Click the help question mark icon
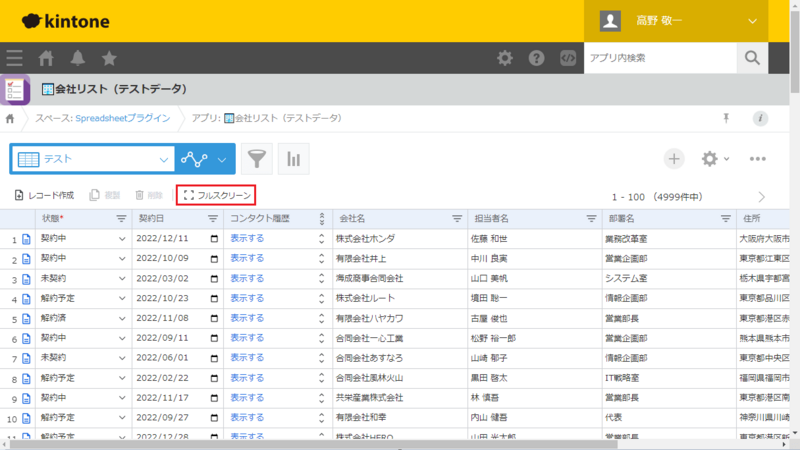This screenshot has width=800, height=450. click(537, 58)
